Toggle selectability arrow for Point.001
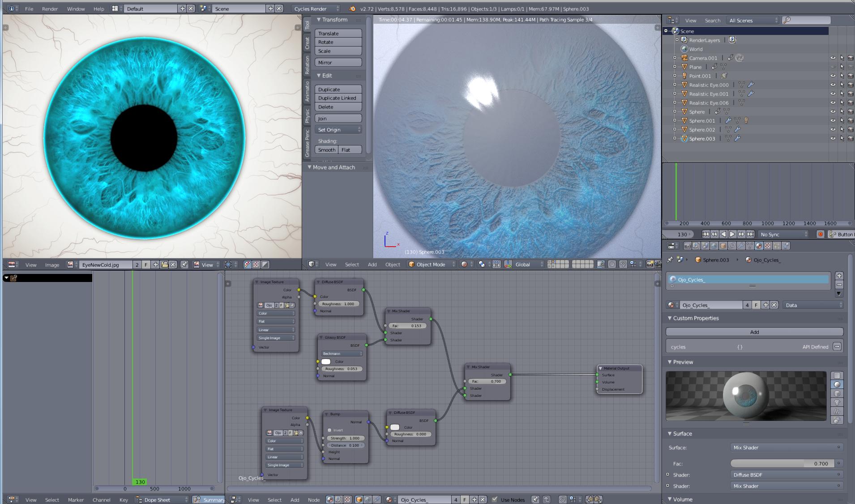Image resolution: width=855 pixels, height=504 pixels. (x=842, y=76)
